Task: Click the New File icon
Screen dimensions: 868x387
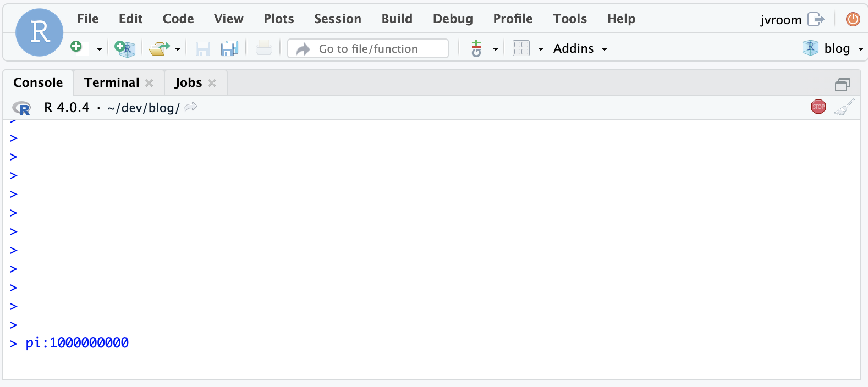Action: pos(79,48)
